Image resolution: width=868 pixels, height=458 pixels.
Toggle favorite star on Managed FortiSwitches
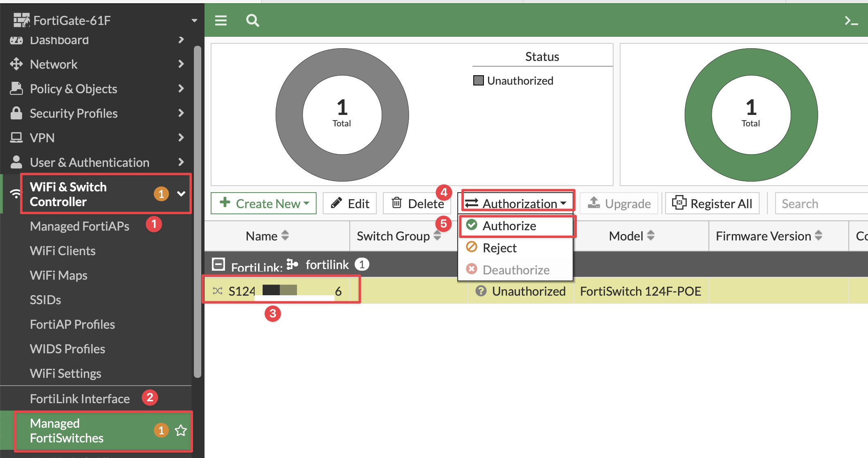pos(181,430)
